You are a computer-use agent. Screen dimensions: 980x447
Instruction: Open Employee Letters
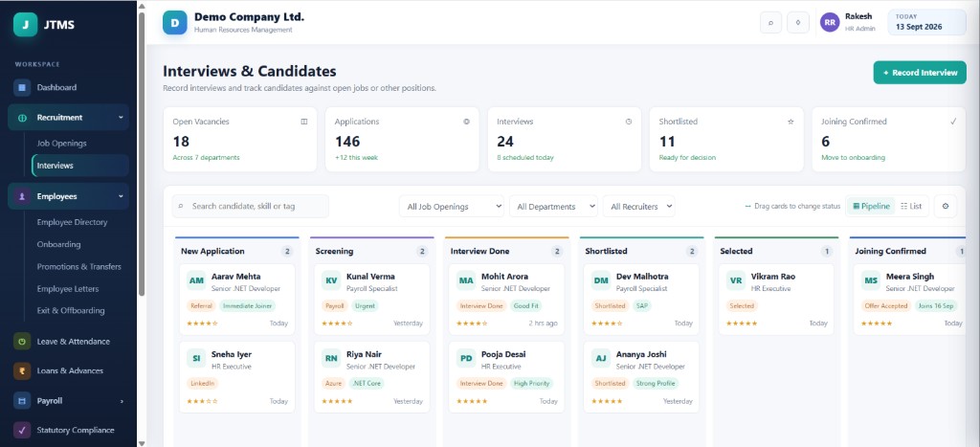click(68, 289)
